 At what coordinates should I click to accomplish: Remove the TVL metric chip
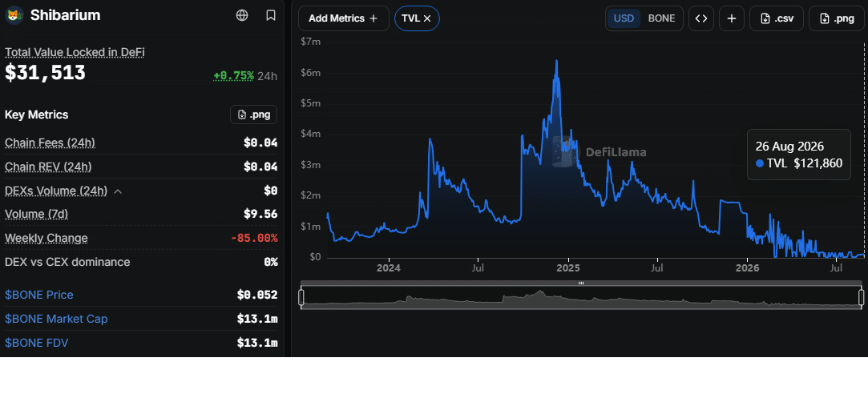pyautogui.click(x=427, y=18)
